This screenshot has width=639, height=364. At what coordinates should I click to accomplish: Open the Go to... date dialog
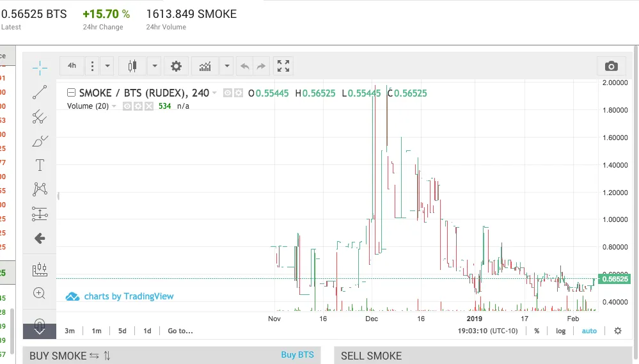point(180,331)
